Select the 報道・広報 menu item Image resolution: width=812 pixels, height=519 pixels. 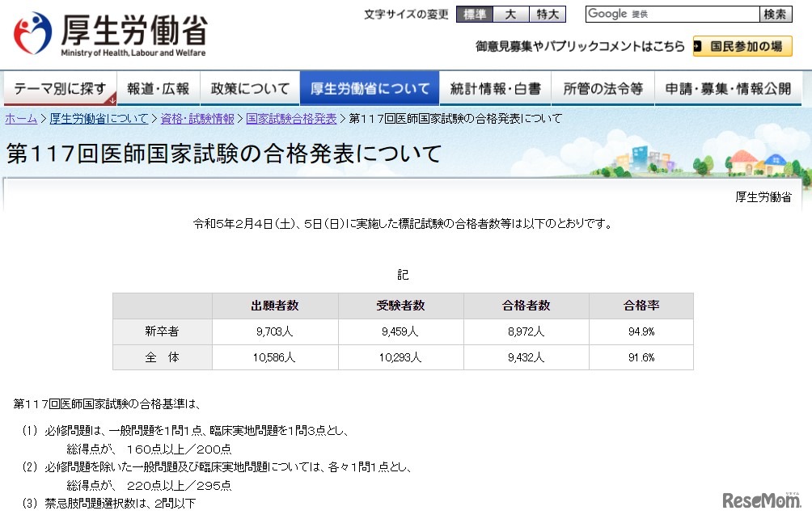coord(159,88)
